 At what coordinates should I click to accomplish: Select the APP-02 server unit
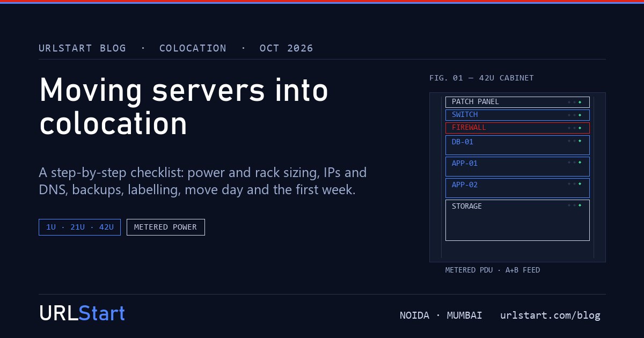(x=517, y=188)
